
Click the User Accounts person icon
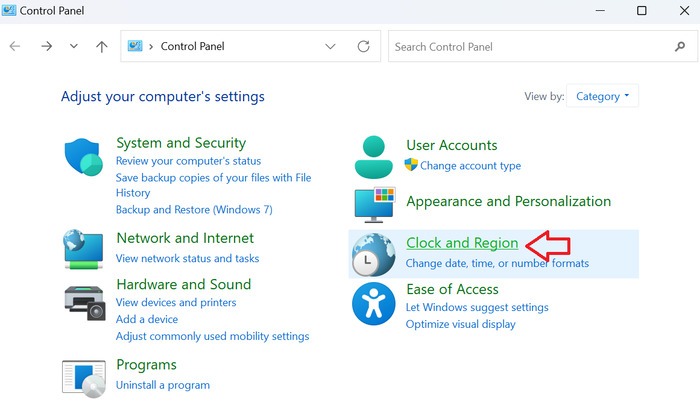(374, 156)
